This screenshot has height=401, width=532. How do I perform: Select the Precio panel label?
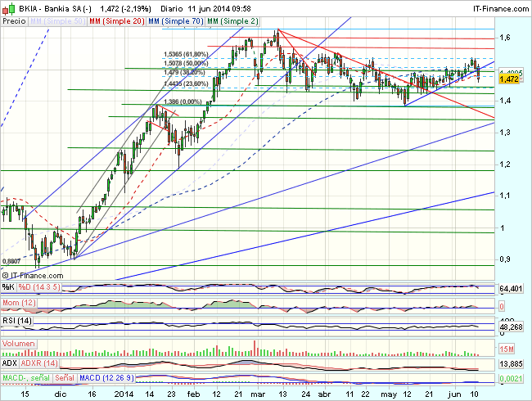point(14,20)
